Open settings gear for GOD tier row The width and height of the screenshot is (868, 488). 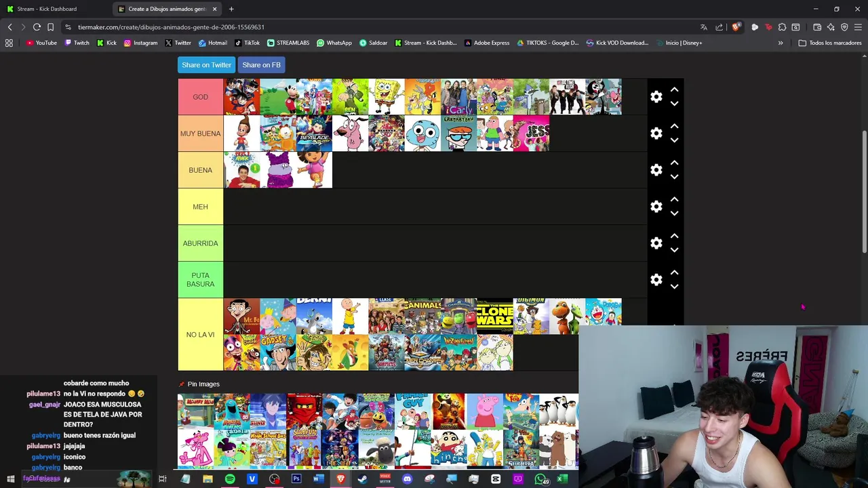(x=656, y=97)
